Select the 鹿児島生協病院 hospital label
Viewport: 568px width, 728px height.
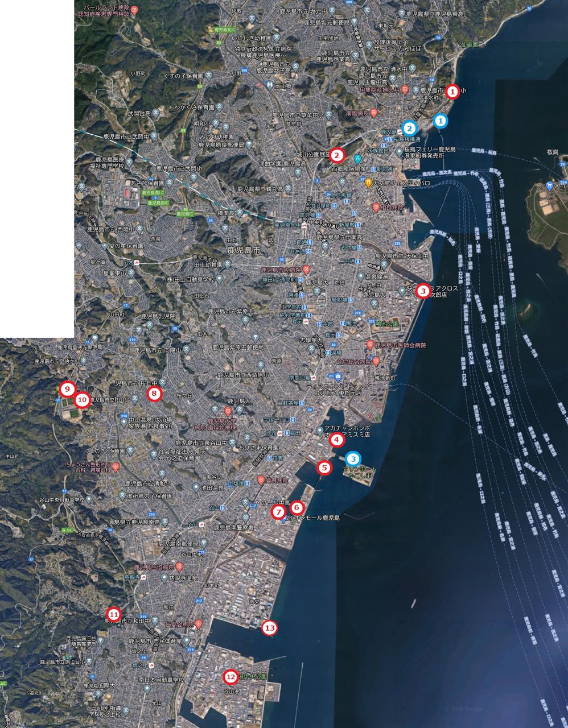(155, 567)
